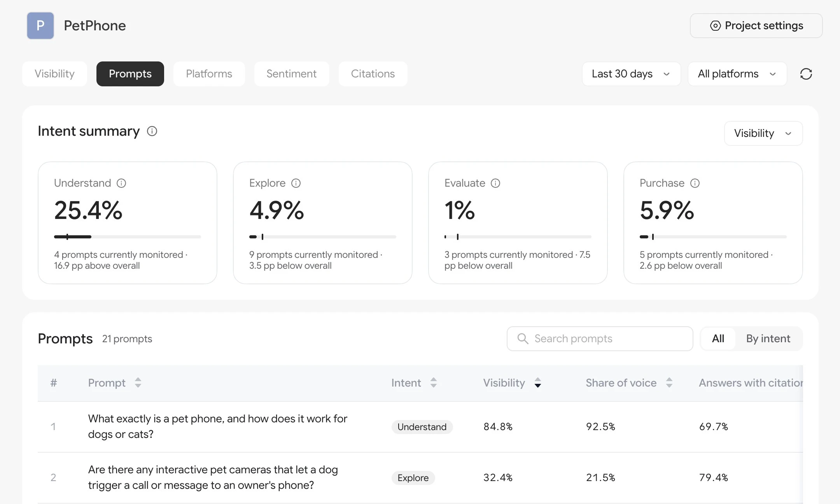Sort table by Intent column arrows
The height and width of the screenshot is (504, 840).
coord(434,383)
